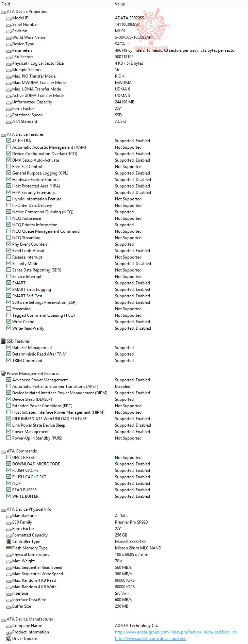The image size is (248, 644).
Task: Select the serial value 14110C093AF1
Action: tap(128, 24)
